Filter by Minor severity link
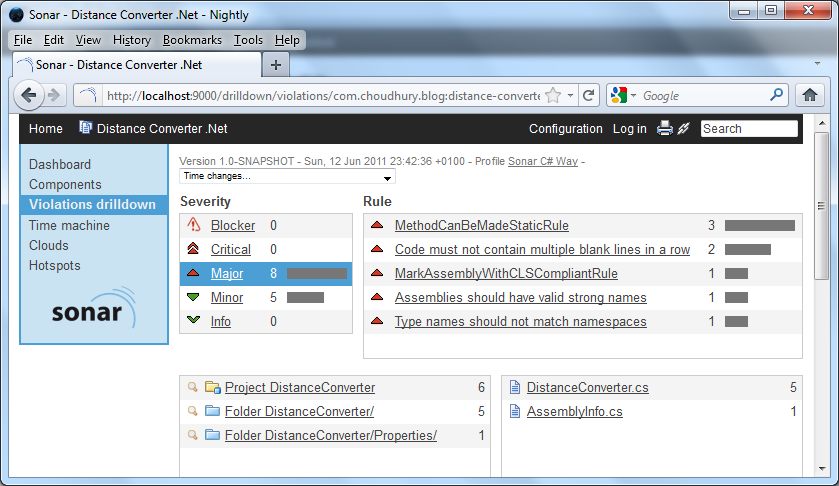The height and width of the screenshot is (486, 839). tap(227, 297)
